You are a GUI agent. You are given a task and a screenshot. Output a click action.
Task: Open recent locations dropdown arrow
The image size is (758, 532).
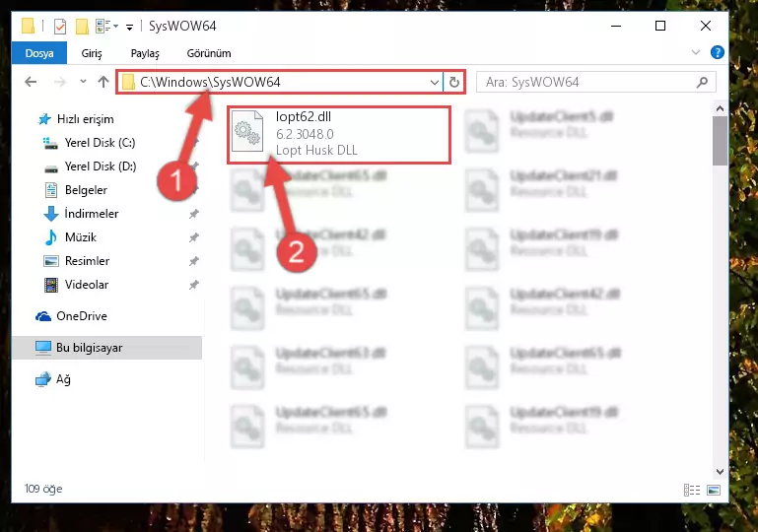[x=83, y=82]
